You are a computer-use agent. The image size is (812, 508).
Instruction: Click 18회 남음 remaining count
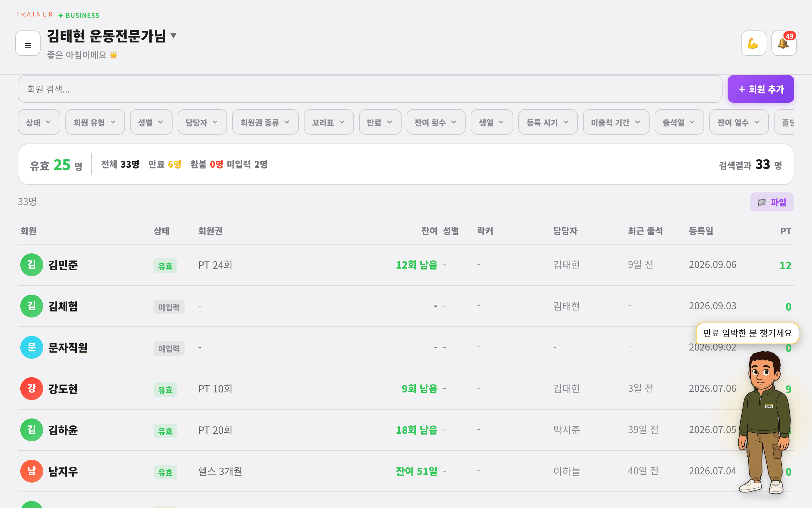coord(417,431)
